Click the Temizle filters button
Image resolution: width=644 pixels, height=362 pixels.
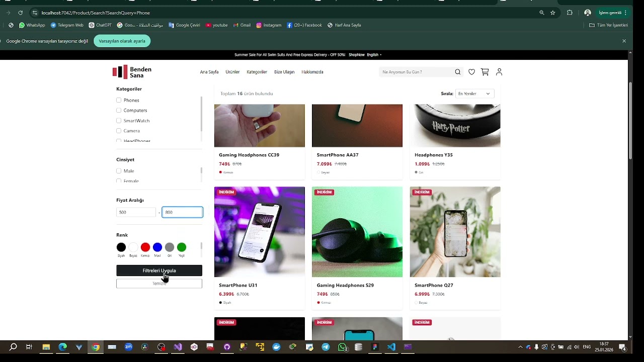(x=159, y=284)
